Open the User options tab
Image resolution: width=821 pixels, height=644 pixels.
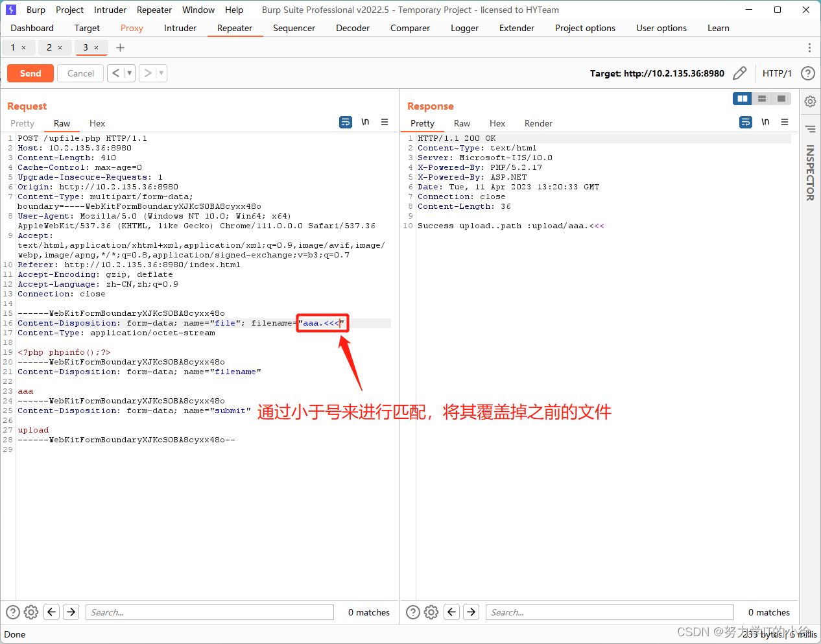(x=661, y=28)
